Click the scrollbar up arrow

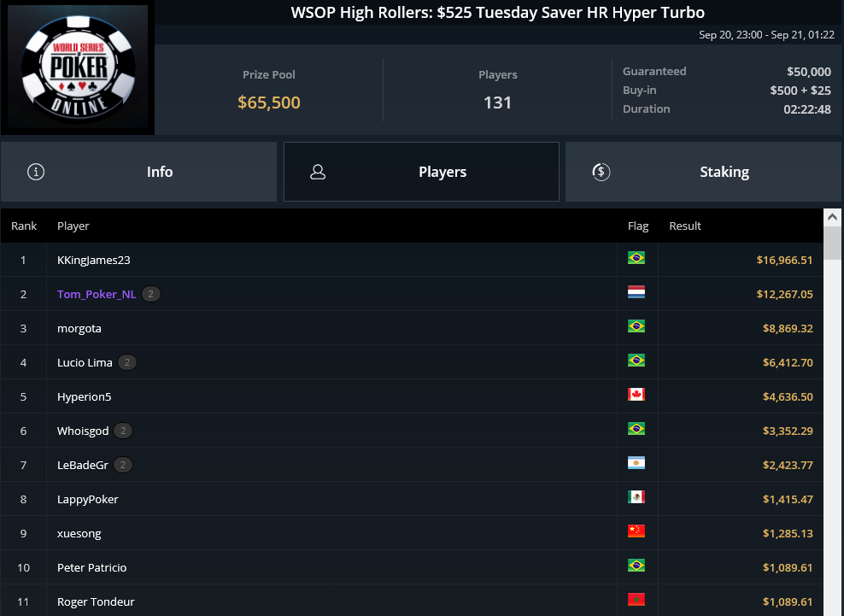pos(832,217)
